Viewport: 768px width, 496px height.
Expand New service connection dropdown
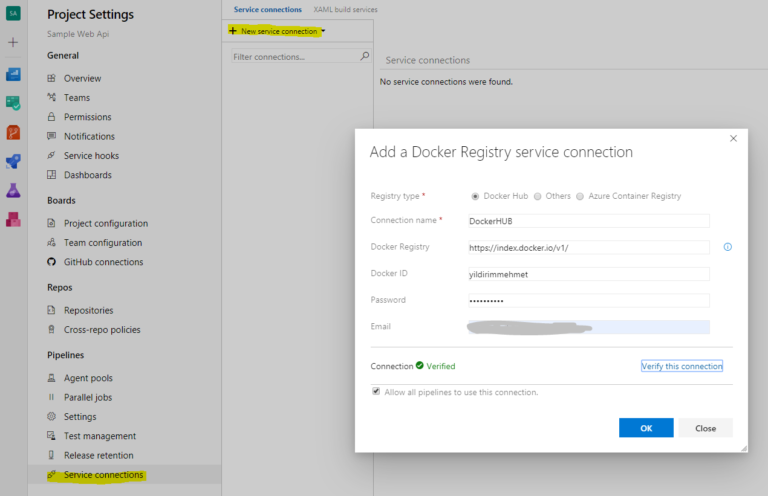point(277,31)
